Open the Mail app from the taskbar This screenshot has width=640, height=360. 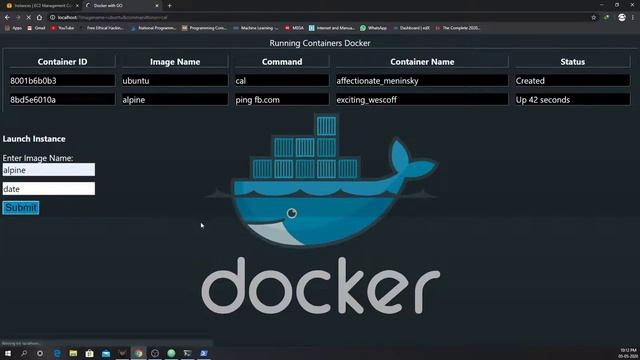106,353
